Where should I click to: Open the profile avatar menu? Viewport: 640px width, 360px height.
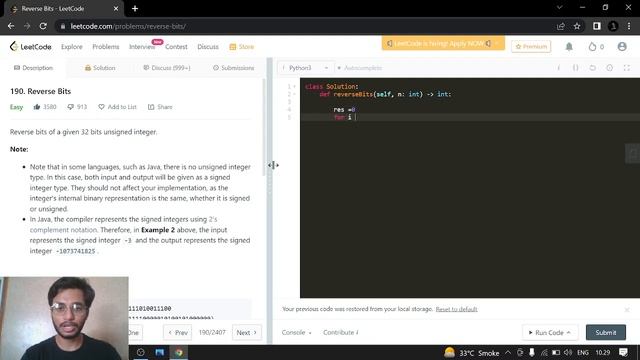tap(622, 47)
